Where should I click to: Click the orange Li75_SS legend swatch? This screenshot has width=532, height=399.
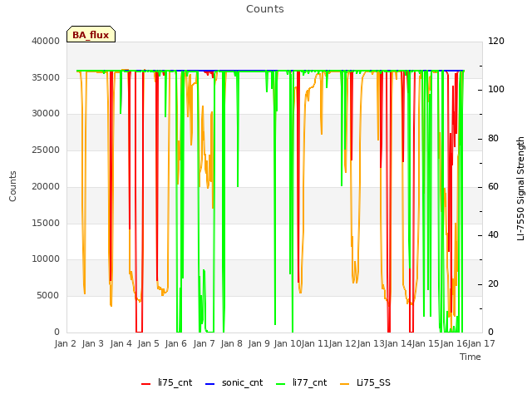coord(344,384)
